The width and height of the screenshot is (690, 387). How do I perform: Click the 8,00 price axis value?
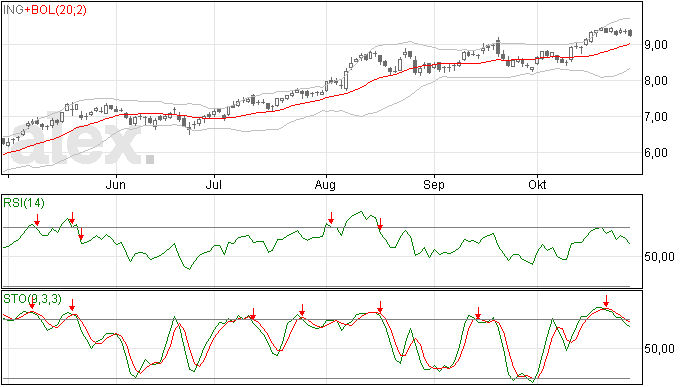(656, 81)
